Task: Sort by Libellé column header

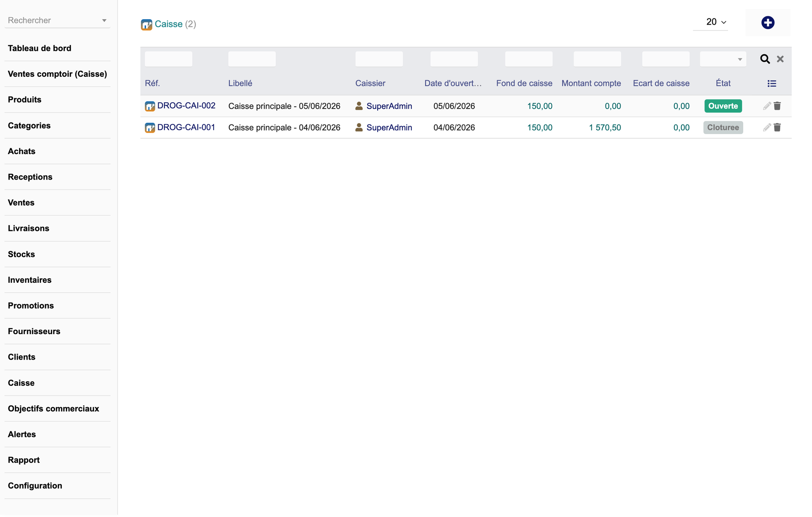Action: click(x=240, y=83)
